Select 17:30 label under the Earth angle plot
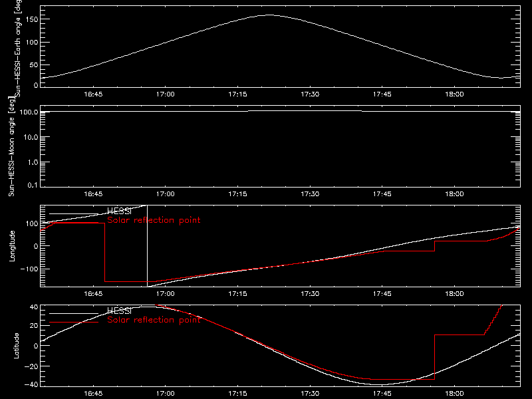Image resolution: width=532 pixels, height=399 pixels. [310, 94]
